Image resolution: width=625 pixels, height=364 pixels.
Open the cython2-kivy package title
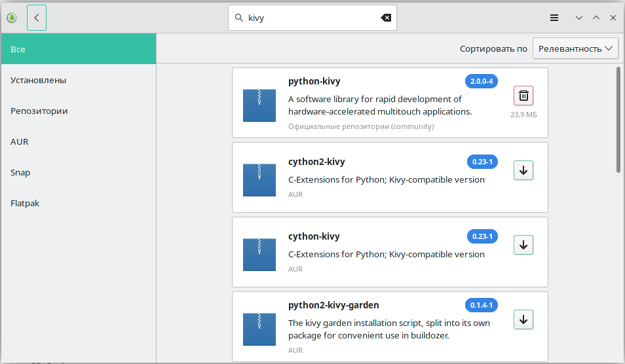click(x=316, y=162)
